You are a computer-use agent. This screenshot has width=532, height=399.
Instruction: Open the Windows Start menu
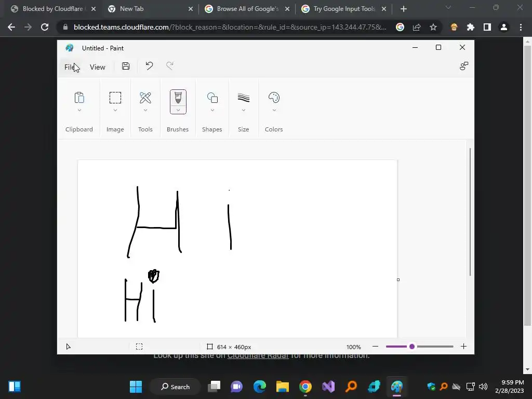pos(136,387)
